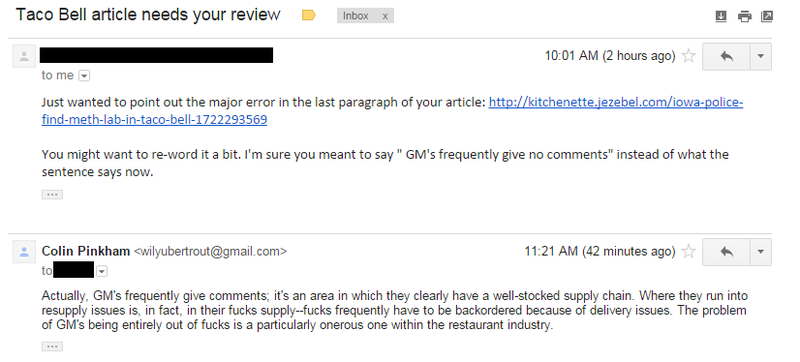
Task: Star the 10:01 AM message
Action: pyautogui.click(x=689, y=56)
